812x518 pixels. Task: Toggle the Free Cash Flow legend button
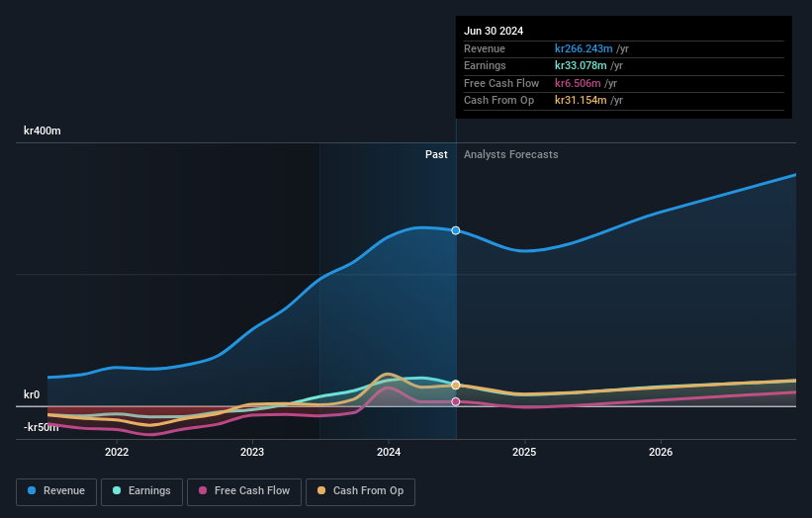tap(244, 491)
